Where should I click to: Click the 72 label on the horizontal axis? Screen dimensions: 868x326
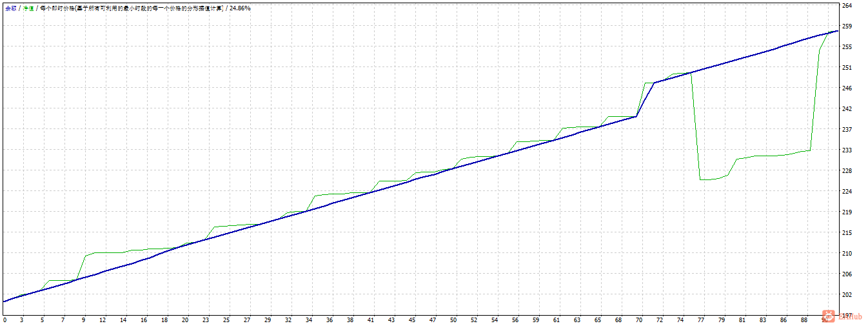coord(660,320)
